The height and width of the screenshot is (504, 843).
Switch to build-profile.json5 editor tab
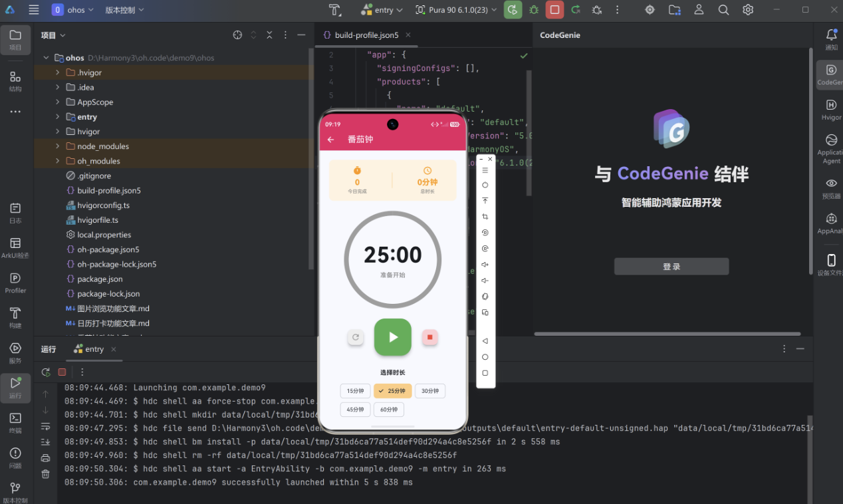tap(366, 35)
